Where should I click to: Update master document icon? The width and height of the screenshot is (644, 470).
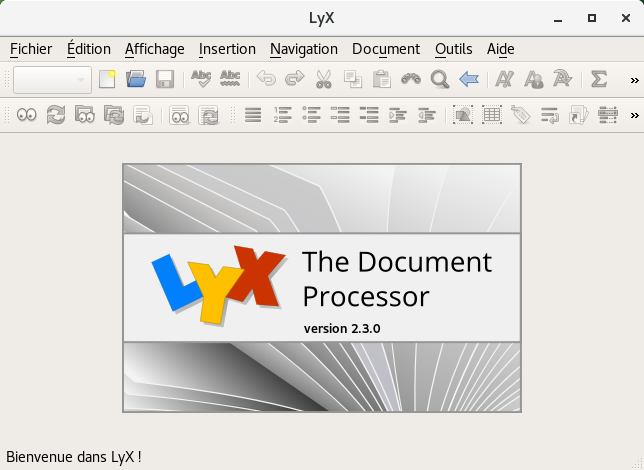114,115
